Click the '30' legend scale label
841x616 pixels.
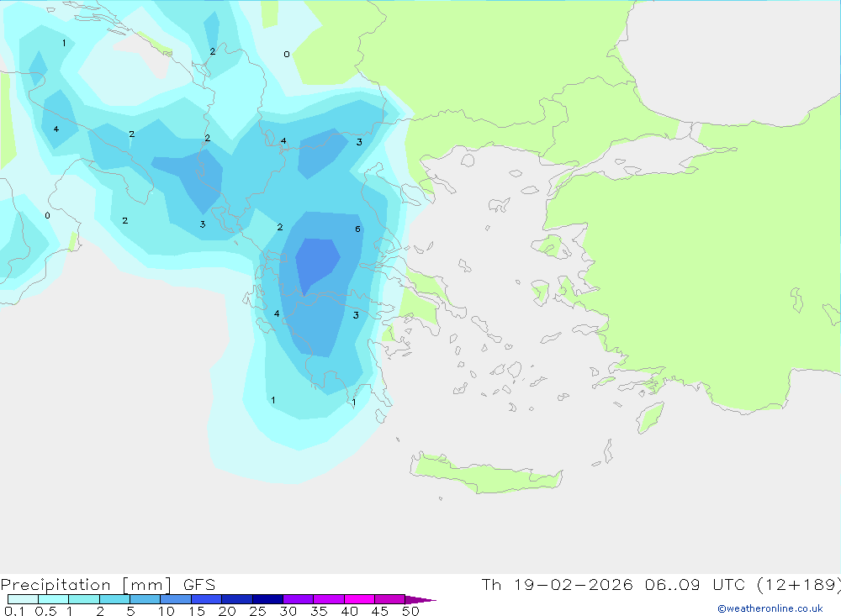[x=288, y=611]
